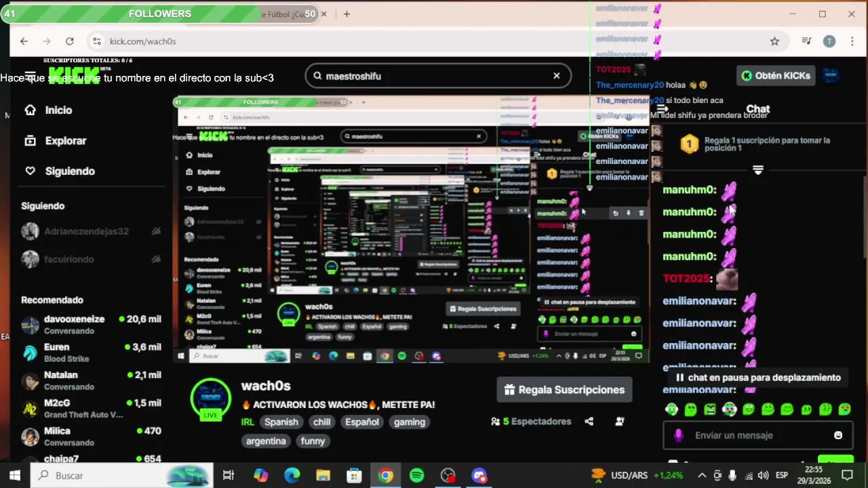Open recommended channel davooxeneize
This screenshot has height=488, width=868.
point(91,325)
